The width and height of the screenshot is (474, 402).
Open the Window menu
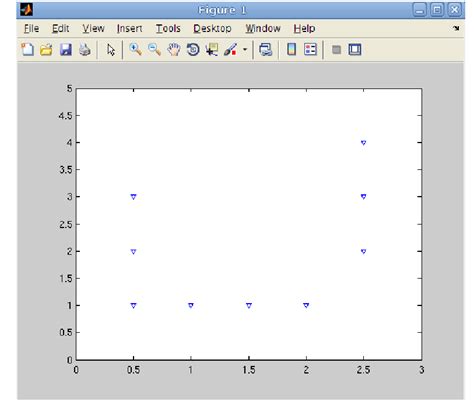tap(263, 28)
